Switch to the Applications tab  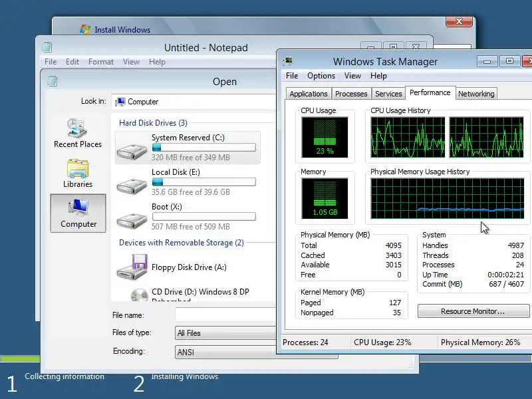(309, 94)
